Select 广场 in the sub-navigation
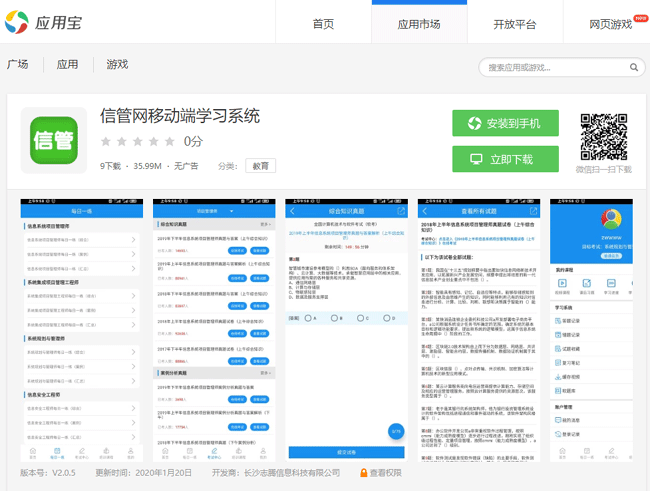The height and width of the screenshot is (491, 650). [x=18, y=65]
